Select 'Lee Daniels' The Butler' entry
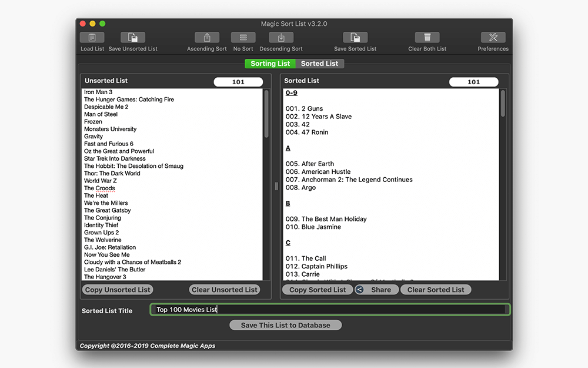 (x=115, y=269)
